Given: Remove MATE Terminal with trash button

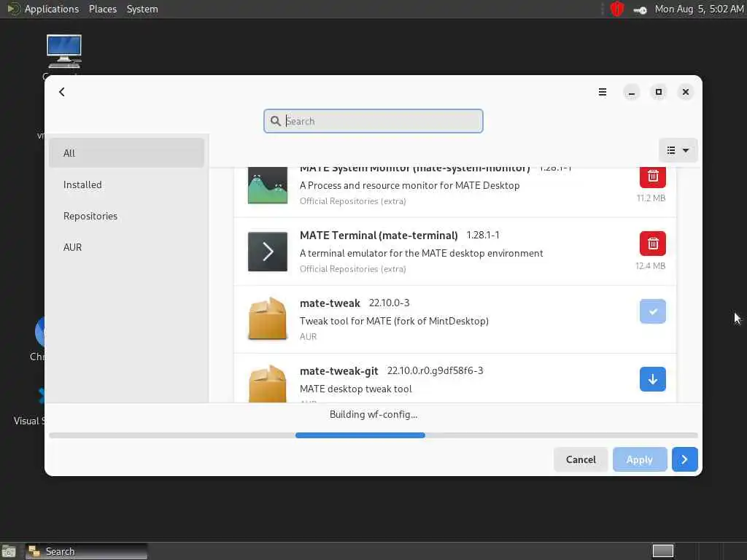Looking at the screenshot, I should click(653, 244).
